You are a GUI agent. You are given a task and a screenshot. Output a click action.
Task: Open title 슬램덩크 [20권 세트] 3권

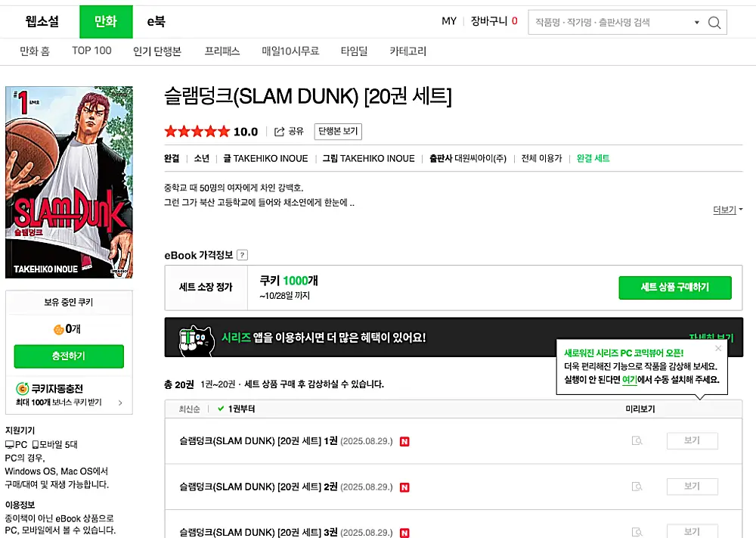[259, 532]
